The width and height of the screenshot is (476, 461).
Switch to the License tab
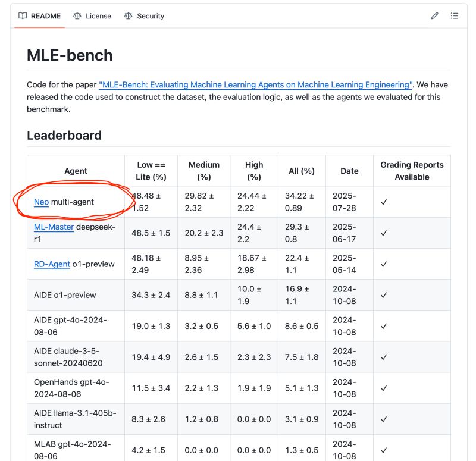92,16
